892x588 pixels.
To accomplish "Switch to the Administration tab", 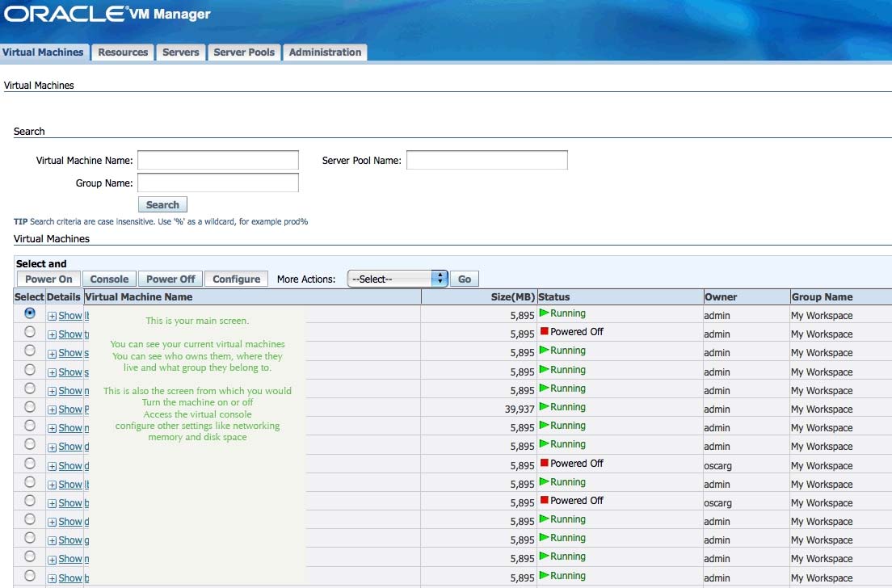I will tap(325, 52).
